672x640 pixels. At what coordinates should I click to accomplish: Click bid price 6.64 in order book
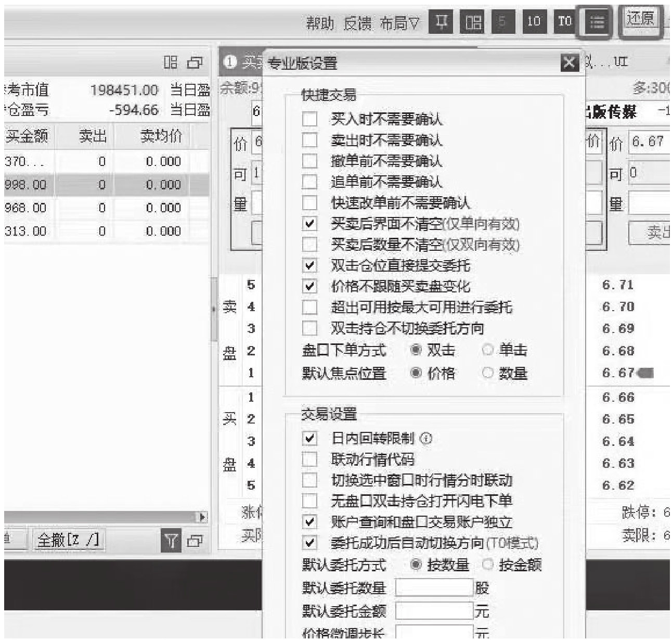tap(618, 441)
